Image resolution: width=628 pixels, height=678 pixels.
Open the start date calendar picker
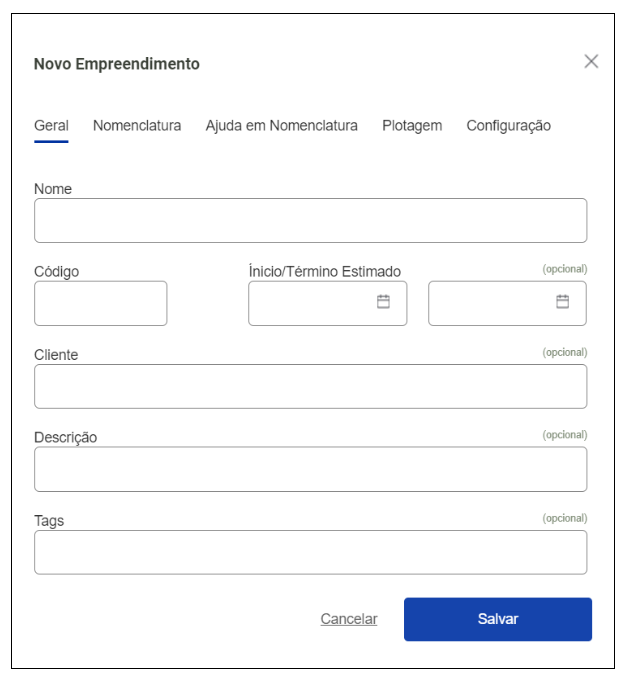pyautogui.click(x=383, y=302)
